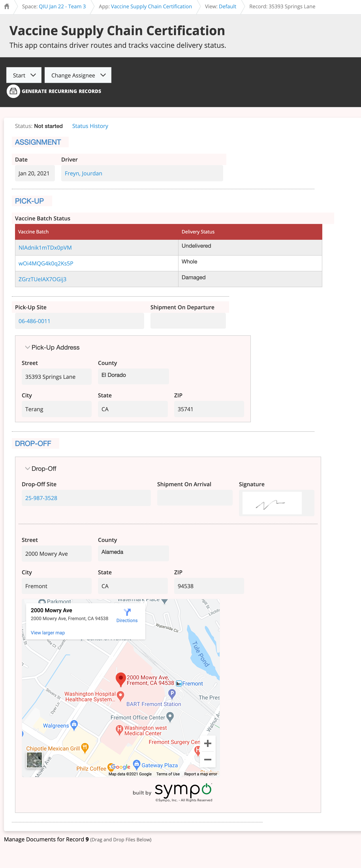Open the Change Assignee dropdown
Viewport: 361px width, 868px height.
coord(78,75)
